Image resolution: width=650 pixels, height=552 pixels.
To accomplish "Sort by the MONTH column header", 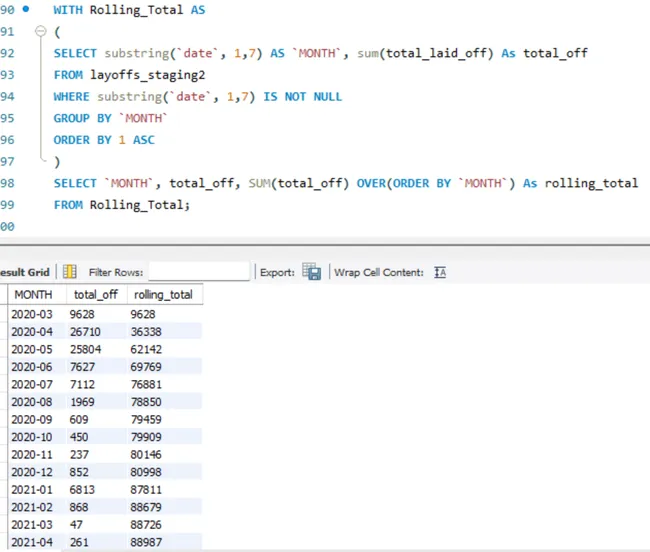I will (37, 295).
